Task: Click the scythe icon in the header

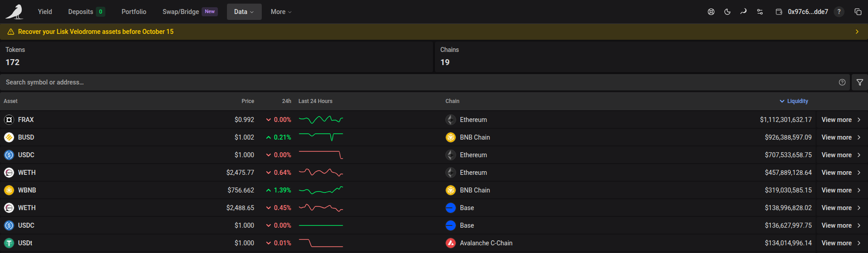Action: tap(744, 12)
